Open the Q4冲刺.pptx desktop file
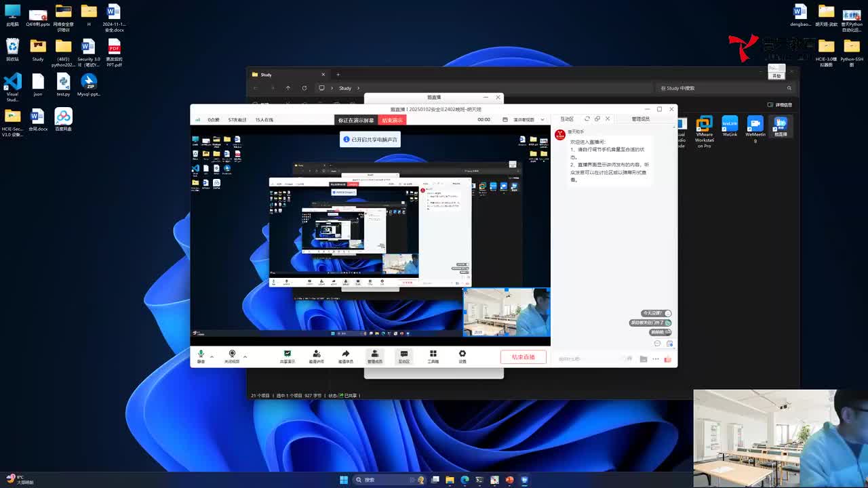 pyautogui.click(x=38, y=16)
